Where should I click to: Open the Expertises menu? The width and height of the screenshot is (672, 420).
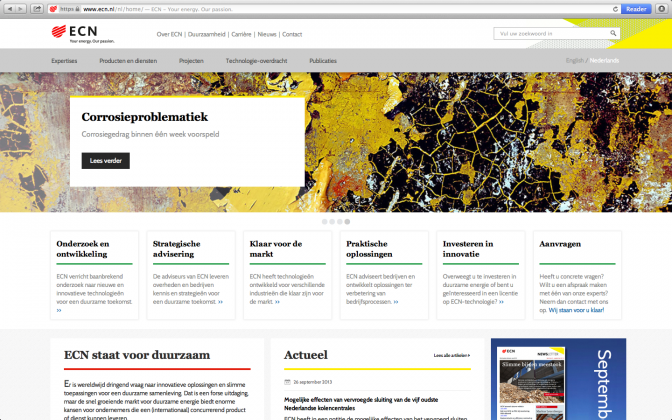[64, 61]
